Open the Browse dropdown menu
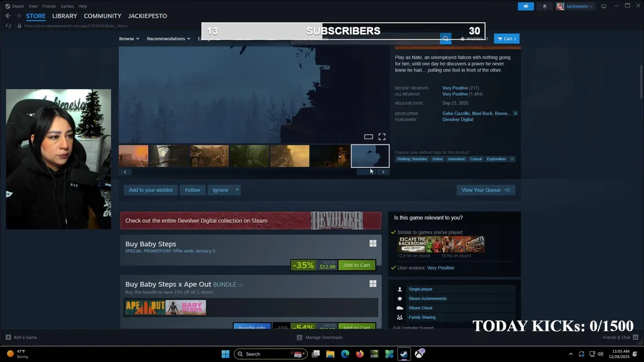The width and height of the screenshot is (644, 362). tap(129, 39)
